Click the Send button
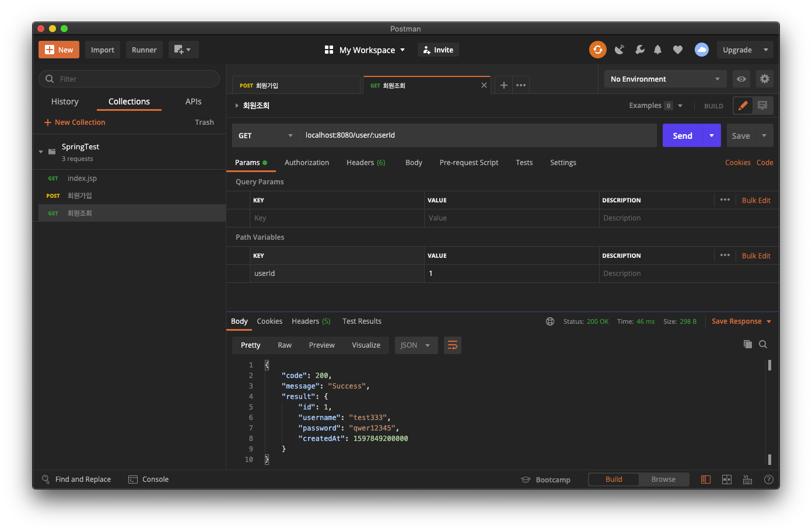 coord(682,135)
